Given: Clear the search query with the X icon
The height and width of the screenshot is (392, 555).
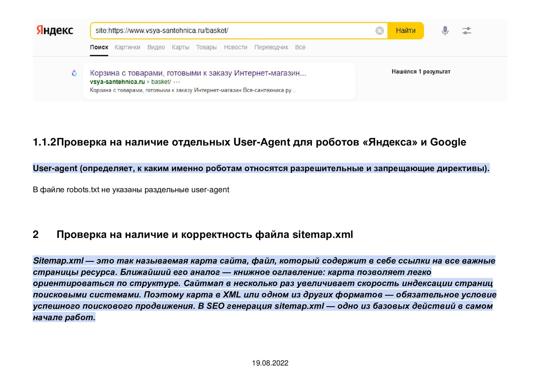Looking at the screenshot, I should tap(380, 31).
